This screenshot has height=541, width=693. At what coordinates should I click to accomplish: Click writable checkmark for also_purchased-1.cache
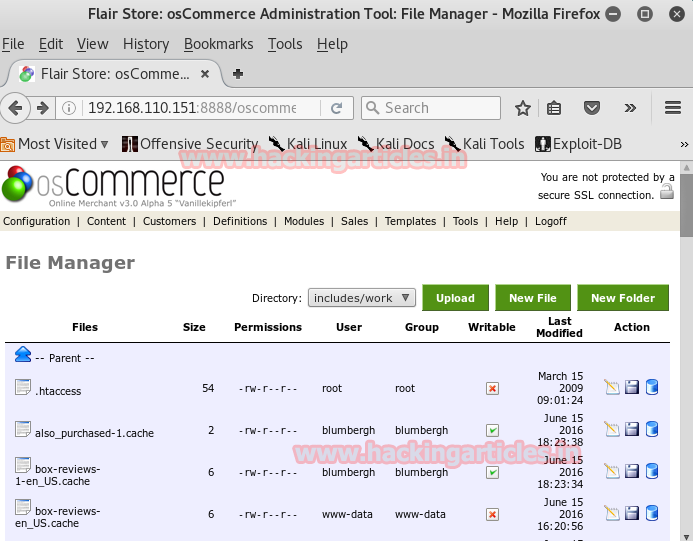492,431
